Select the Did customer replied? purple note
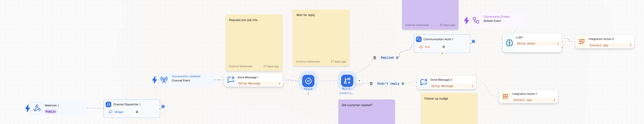Screen dimensions: 644x124 pyautogui.click(x=366, y=112)
